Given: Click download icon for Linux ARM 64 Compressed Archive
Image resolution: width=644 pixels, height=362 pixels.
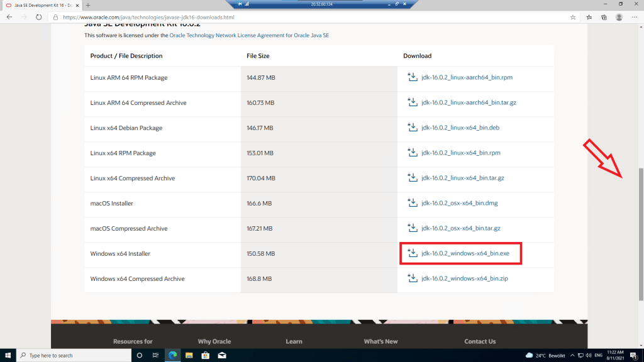Looking at the screenshot, I should 413,102.
